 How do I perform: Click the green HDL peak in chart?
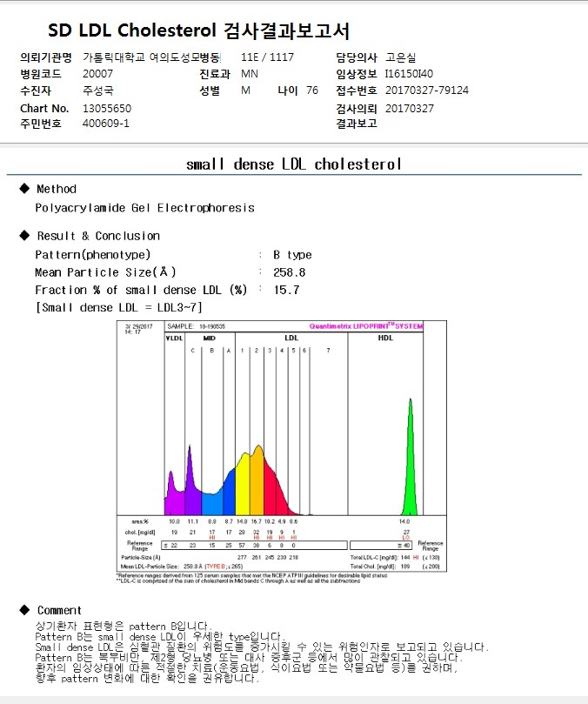pos(410,467)
